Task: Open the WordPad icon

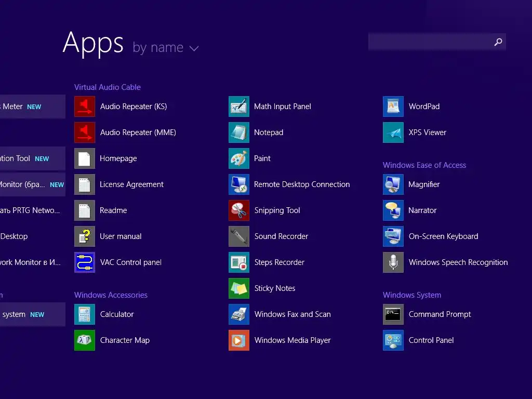Action: pos(393,107)
